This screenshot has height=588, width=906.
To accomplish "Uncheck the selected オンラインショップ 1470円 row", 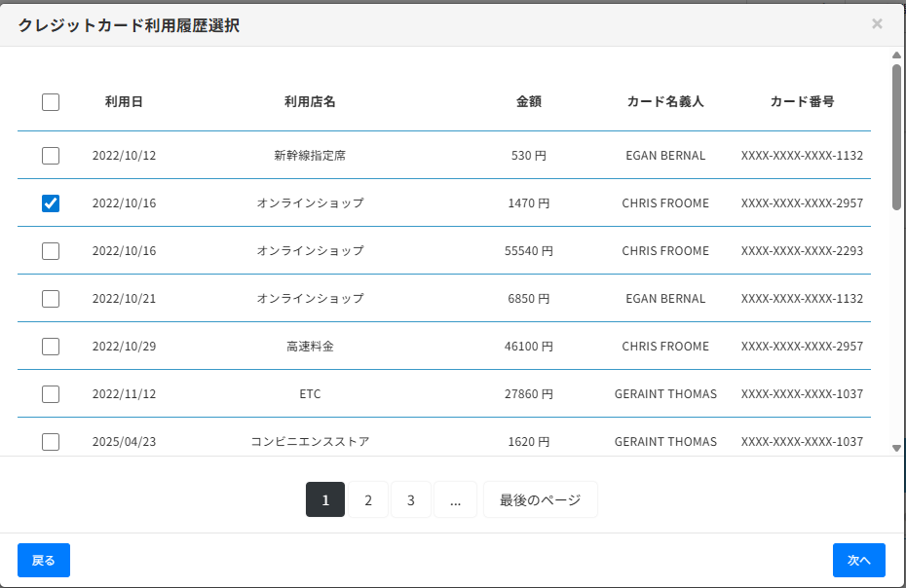I will click(x=50, y=202).
